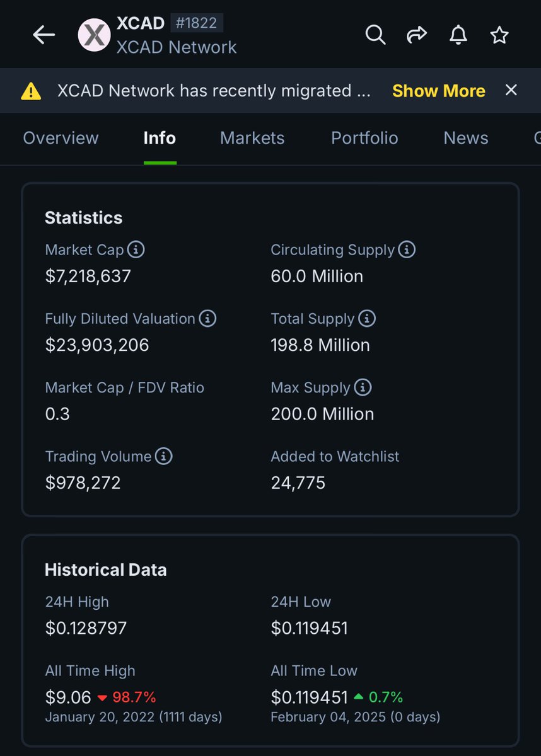The height and width of the screenshot is (756, 541).
Task: Select total supply value 198.8 Million
Action: [320, 345]
